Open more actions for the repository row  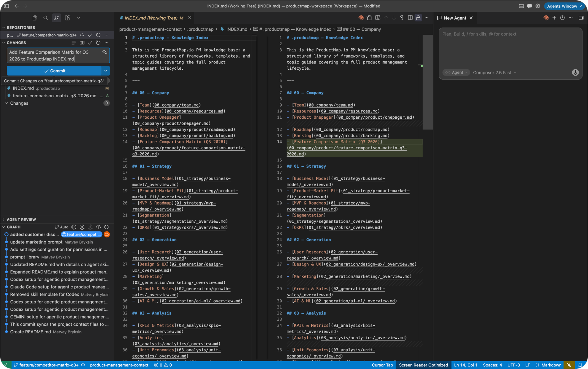coord(106,35)
